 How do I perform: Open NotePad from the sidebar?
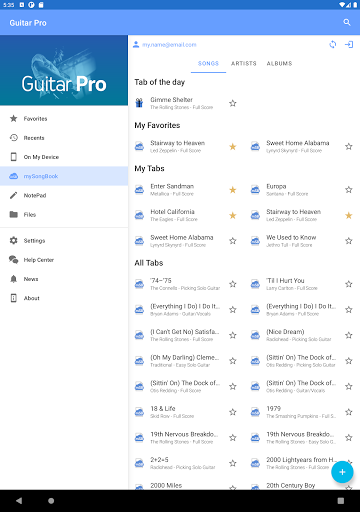[x=64, y=195]
